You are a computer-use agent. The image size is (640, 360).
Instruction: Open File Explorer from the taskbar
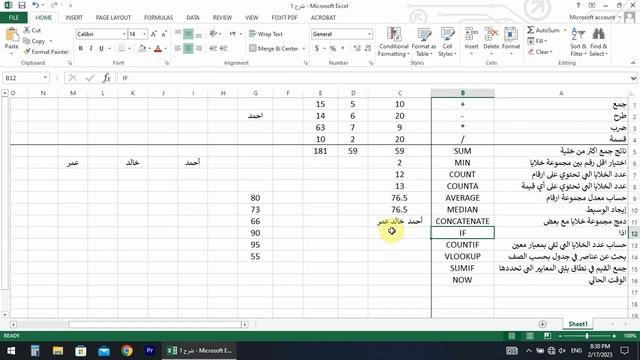(x=58, y=350)
